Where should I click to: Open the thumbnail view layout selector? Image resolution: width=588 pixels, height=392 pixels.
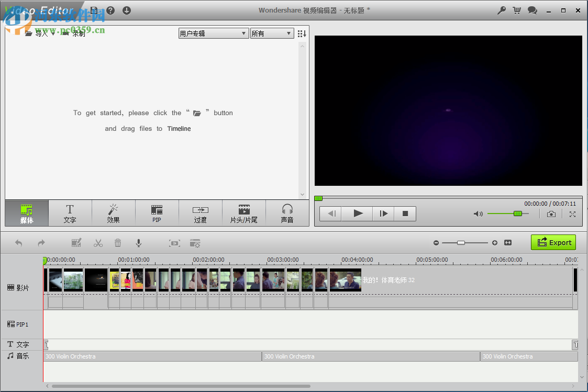[302, 33]
